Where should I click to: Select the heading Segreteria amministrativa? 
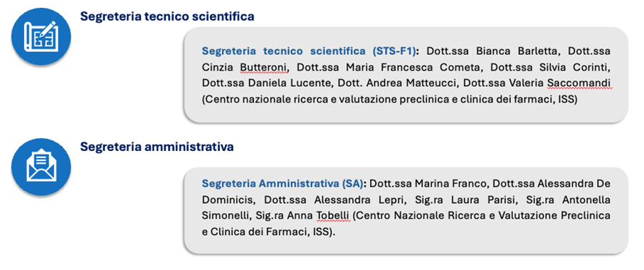[x=157, y=146]
